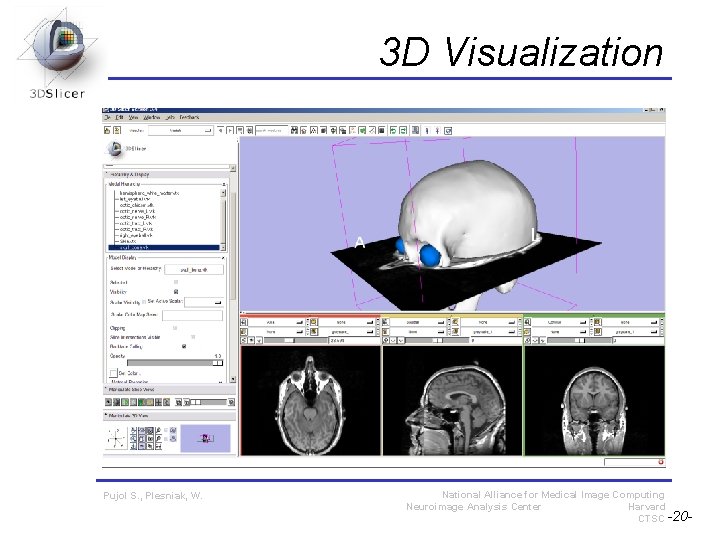Image resolution: width=720 pixels, height=540 pixels.
Task: Toggle the Scalar Visibility checkbox
Action: (x=144, y=302)
